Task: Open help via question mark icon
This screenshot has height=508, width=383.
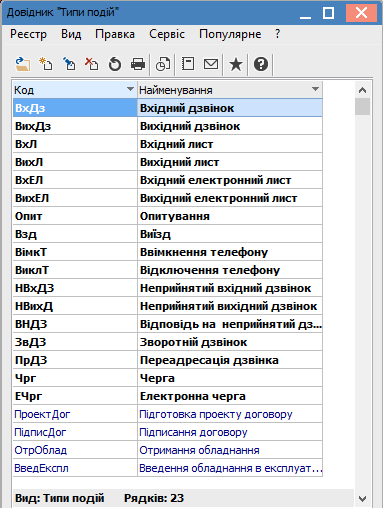Action: (x=261, y=64)
